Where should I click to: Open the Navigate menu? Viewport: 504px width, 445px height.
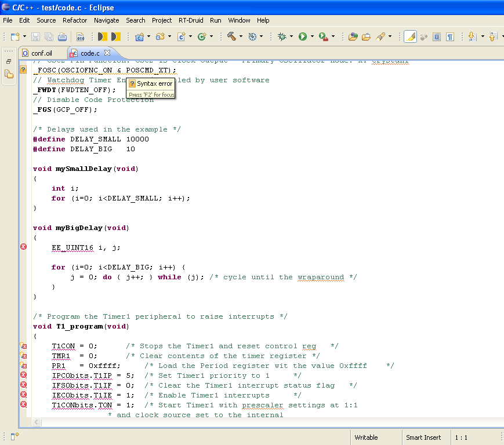point(106,20)
